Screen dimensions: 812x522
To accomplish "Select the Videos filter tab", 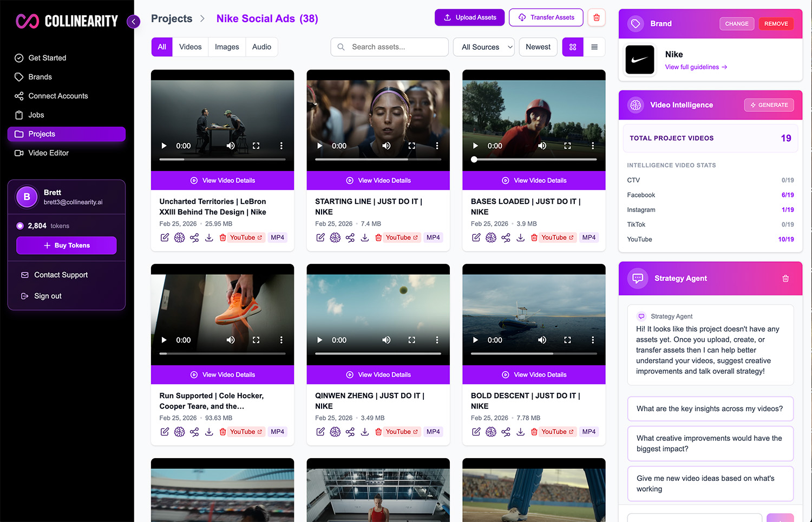I will [x=190, y=47].
